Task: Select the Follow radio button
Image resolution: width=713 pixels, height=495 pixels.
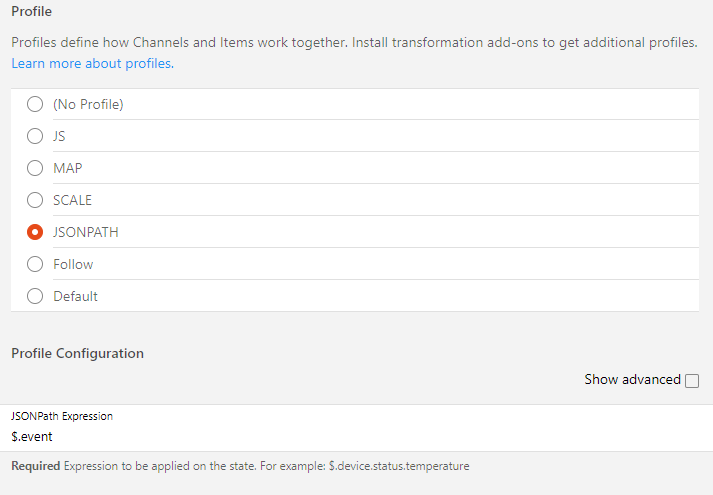Action: coord(35,264)
